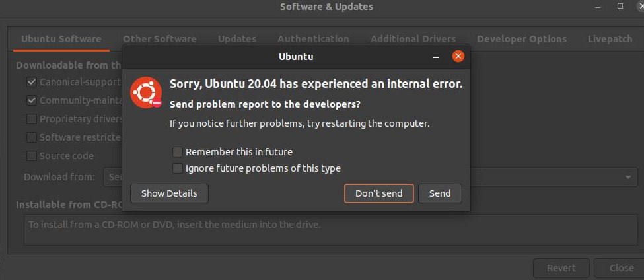
Task: Click the Revert button
Action: tap(561, 269)
